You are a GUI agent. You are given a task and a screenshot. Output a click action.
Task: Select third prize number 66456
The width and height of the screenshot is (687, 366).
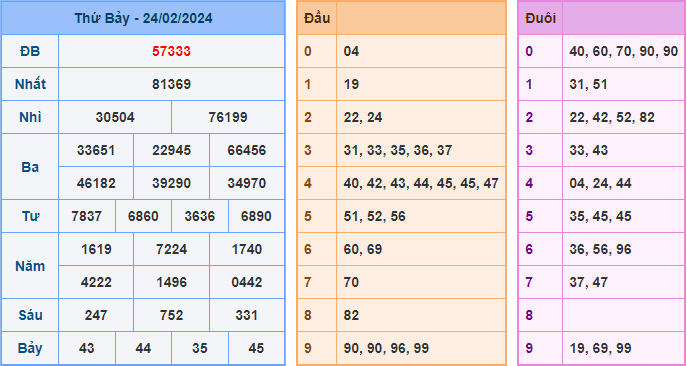[247, 150]
